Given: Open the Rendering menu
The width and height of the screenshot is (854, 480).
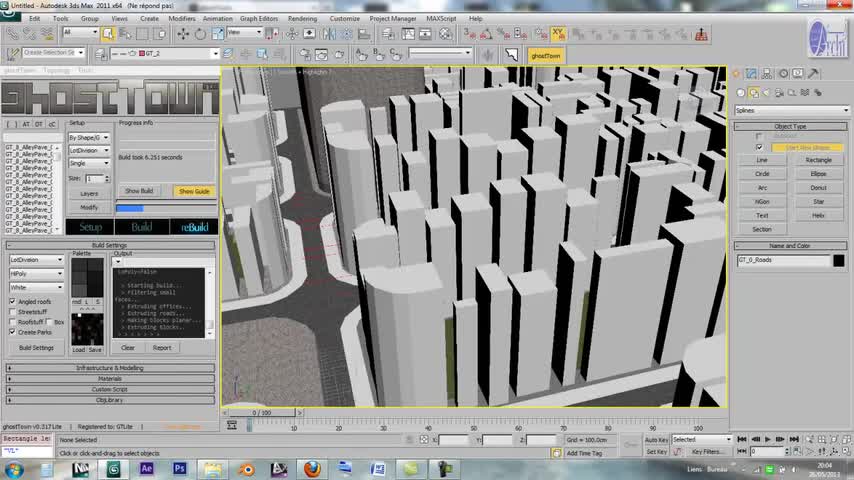Looking at the screenshot, I should (302, 18).
